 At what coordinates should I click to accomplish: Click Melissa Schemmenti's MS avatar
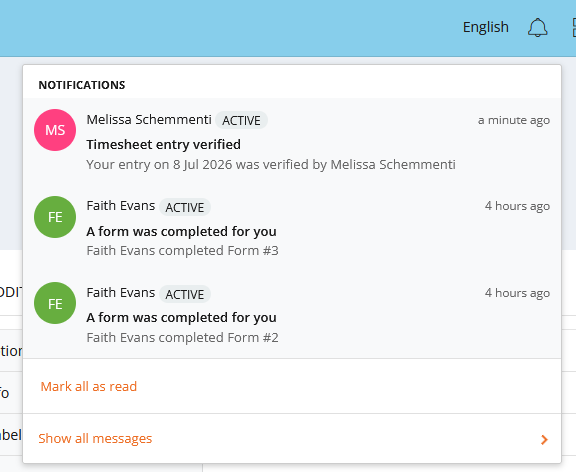55,130
